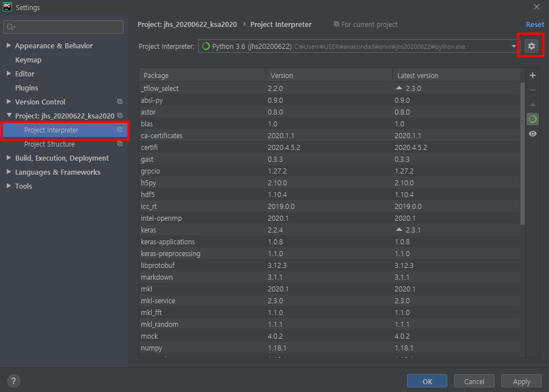549x392 pixels.
Task: Open the Project Interpreter dropdown arrow
Action: (513, 46)
